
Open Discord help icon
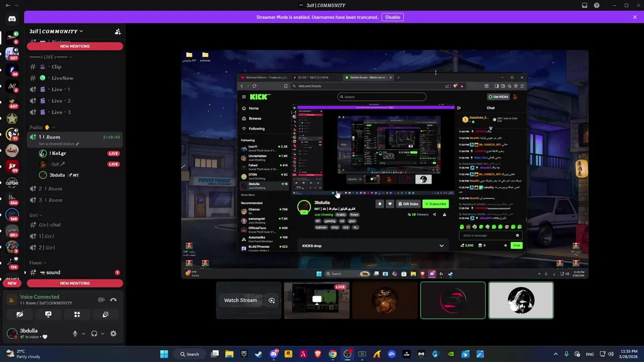(597, 6)
